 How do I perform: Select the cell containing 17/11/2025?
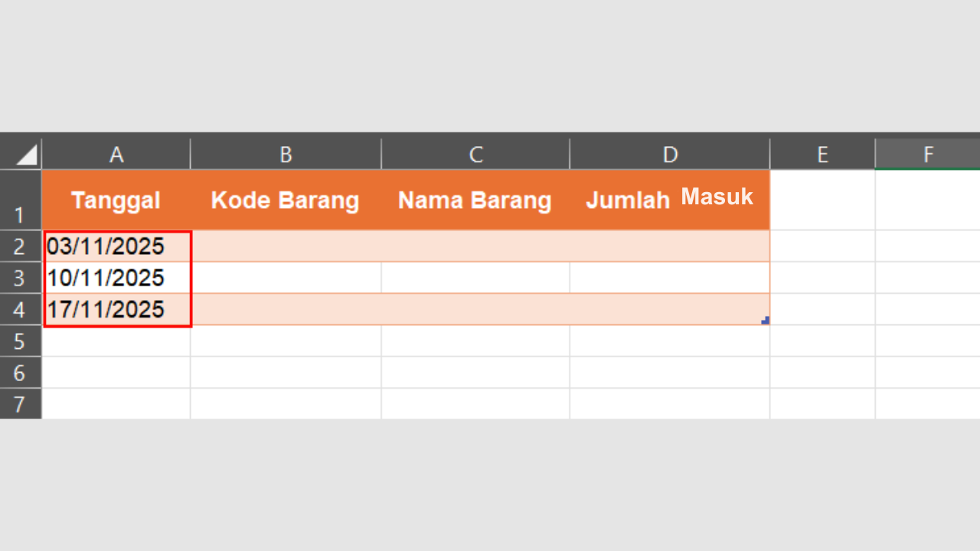click(x=116, y=309)
